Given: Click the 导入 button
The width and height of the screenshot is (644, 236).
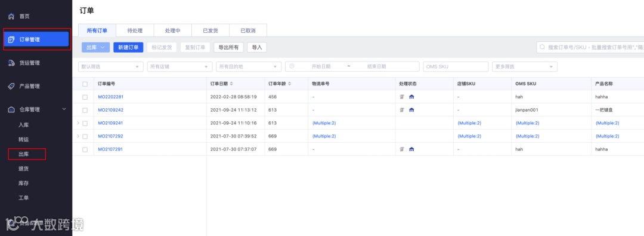Looking at the screenshot, I should 256,47.
